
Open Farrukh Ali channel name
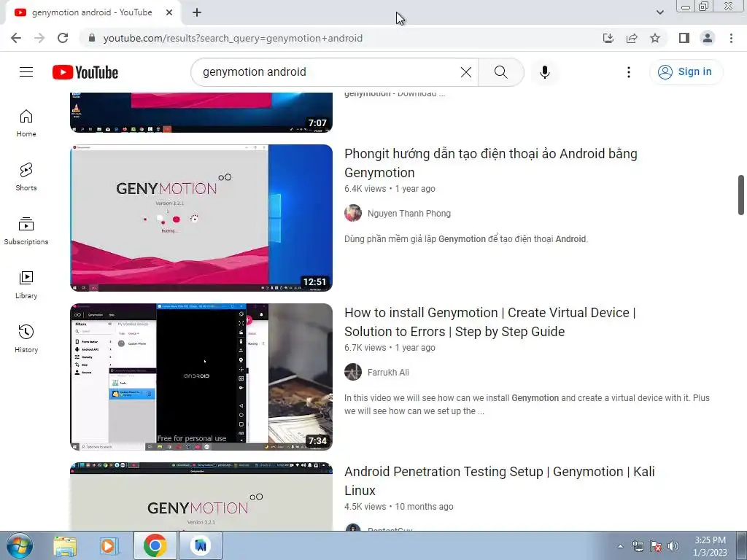coord(388,373)
